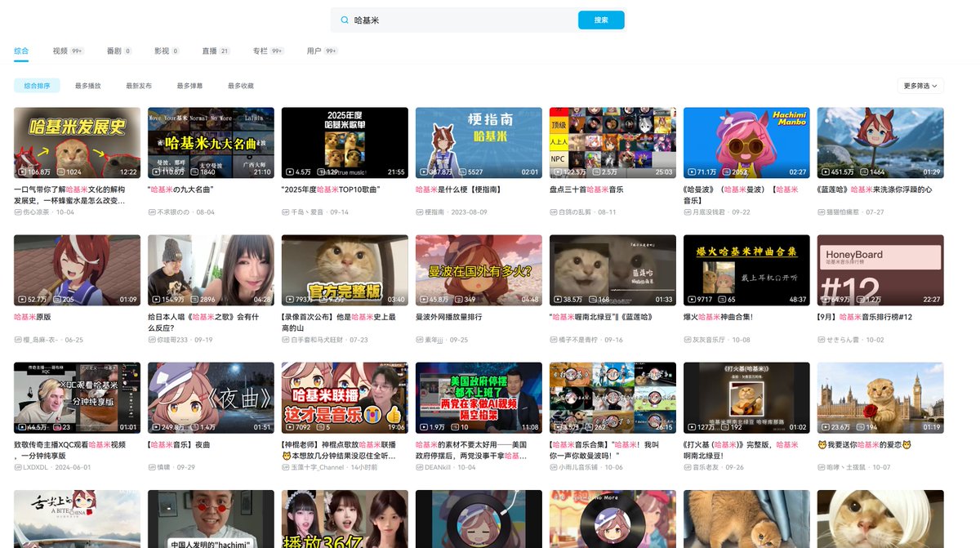The height and width of the screenshot is (548, 980).
Task: Open the 番剧 tab
Action: tap(119, 51)
